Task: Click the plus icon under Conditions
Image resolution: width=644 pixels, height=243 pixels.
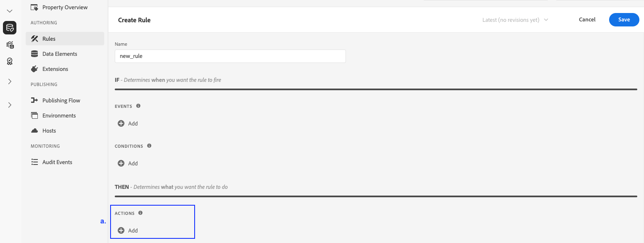Action: (121, 163)
